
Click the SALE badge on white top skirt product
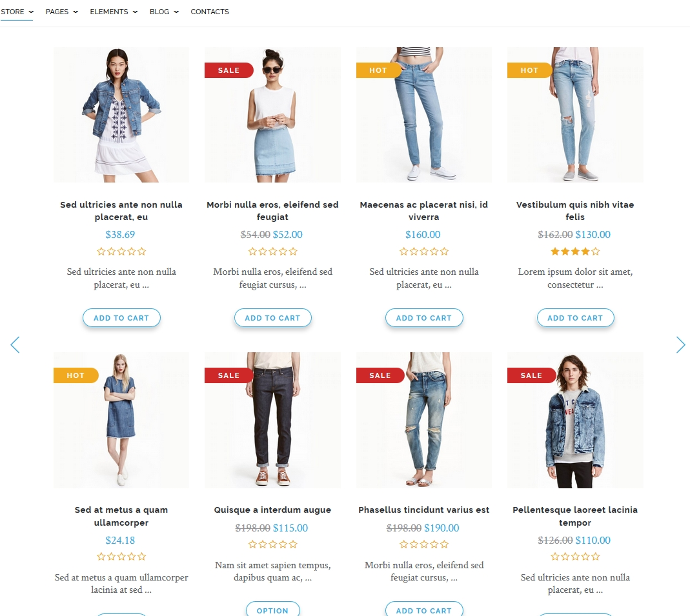229,70
